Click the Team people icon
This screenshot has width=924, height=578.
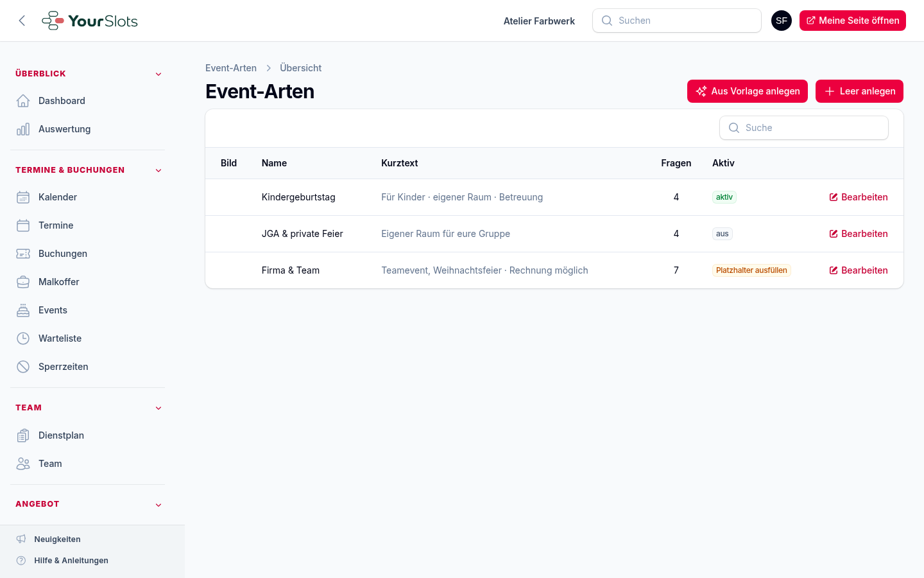23,464
